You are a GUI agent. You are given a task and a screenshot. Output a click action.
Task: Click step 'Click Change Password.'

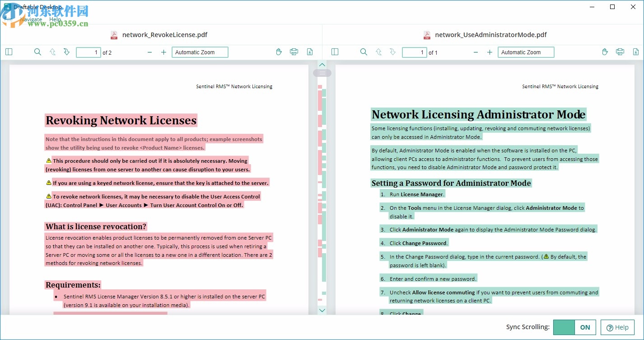tap(419, 243)
